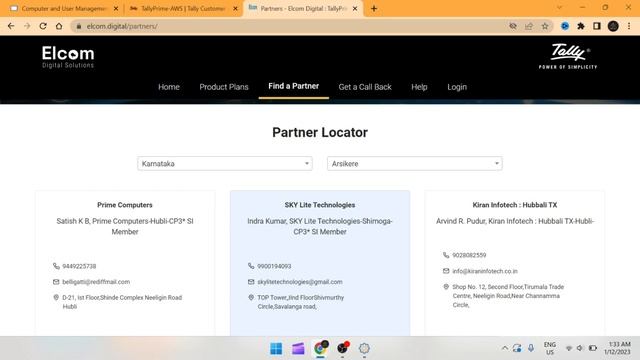The image size is (640, 360).
Task: Open the Chrome profile avatar
Action: [x=613, y=26]
